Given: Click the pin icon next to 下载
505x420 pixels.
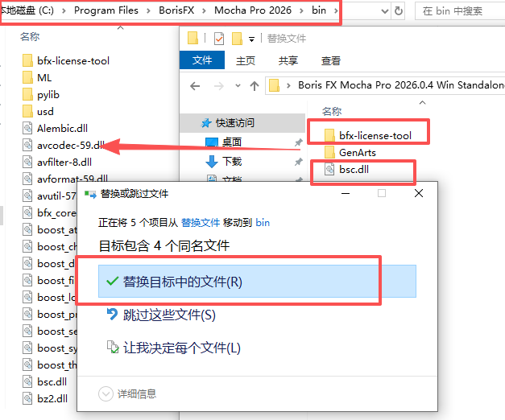Looking at the screenshot, I should click(x=299, y=162).
